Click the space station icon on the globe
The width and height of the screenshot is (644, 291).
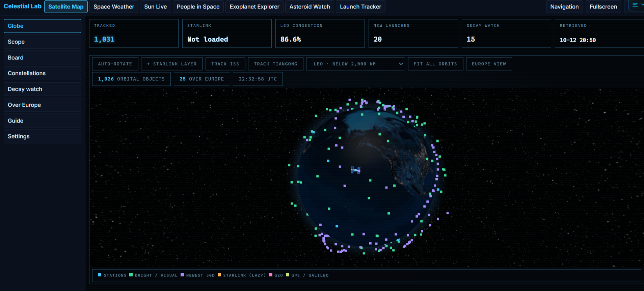click(355, 170)
